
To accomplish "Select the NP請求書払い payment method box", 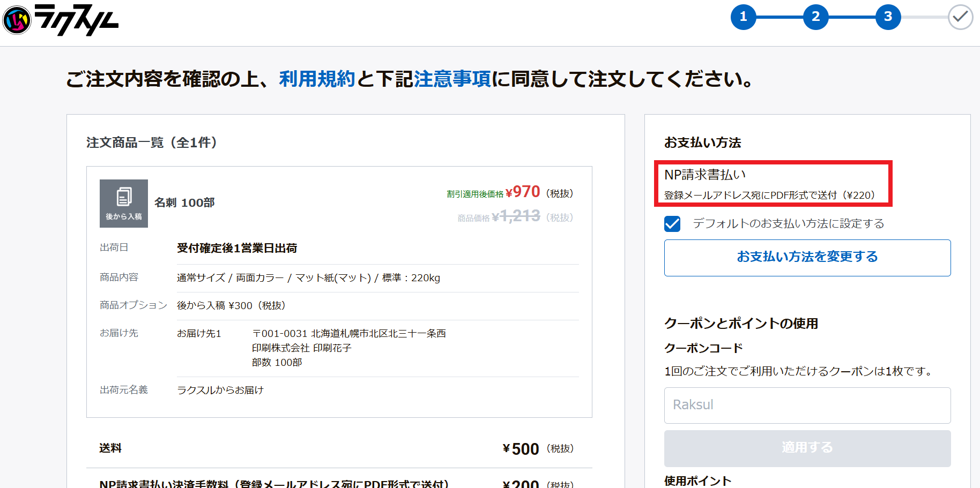I will click(773, 184).
